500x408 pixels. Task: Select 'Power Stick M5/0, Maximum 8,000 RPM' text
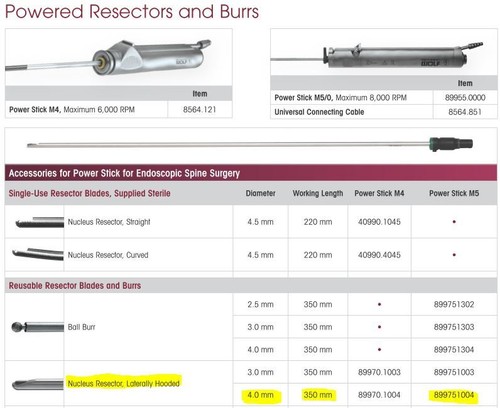click(340, 98)
